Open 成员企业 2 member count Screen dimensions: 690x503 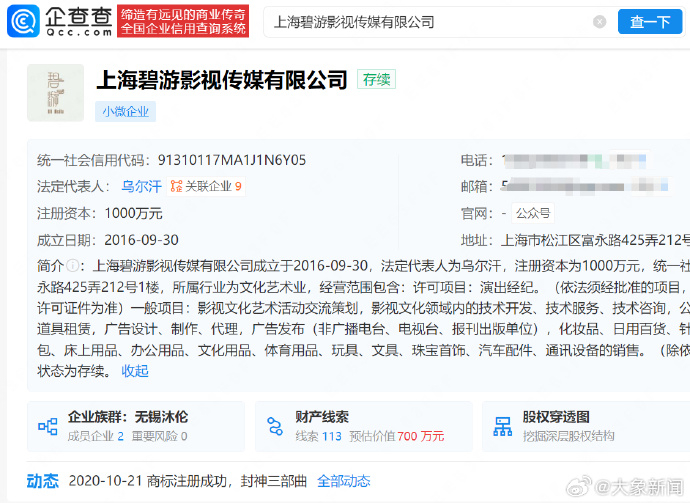click(x=95, y=436)
